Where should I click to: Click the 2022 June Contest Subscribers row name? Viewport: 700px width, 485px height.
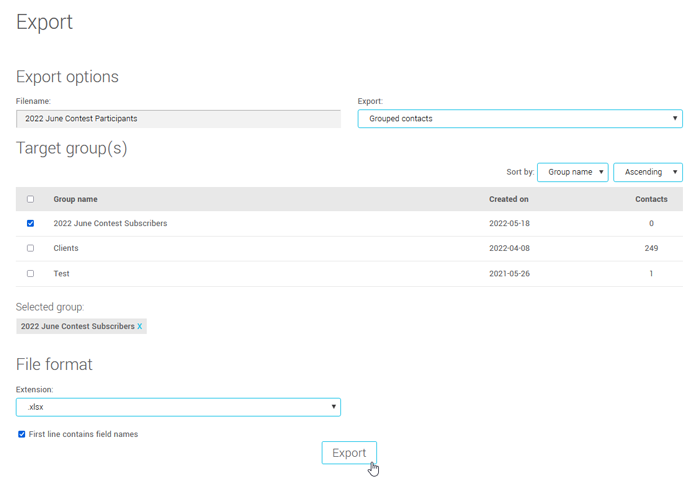pos(110,223)
